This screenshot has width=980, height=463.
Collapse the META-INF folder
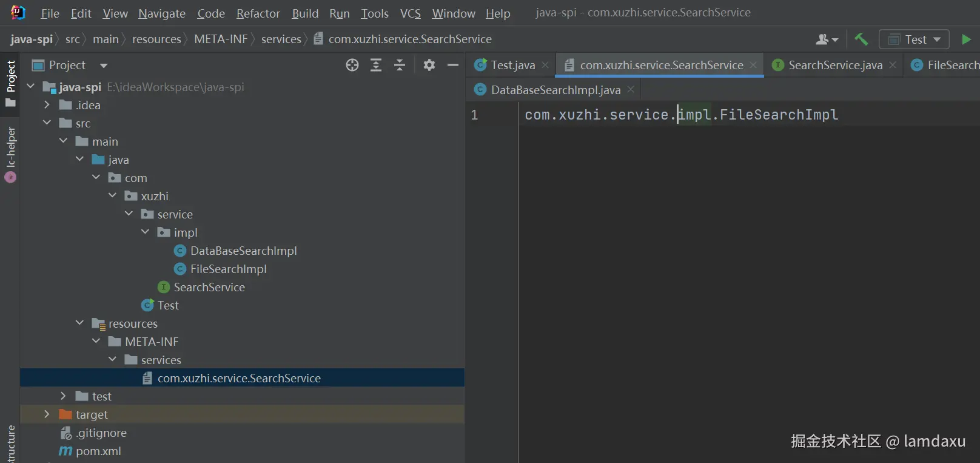click(96, 342)
